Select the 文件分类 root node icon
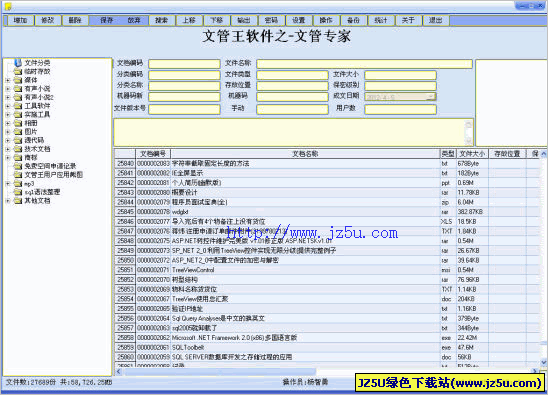 click(18, 63)
